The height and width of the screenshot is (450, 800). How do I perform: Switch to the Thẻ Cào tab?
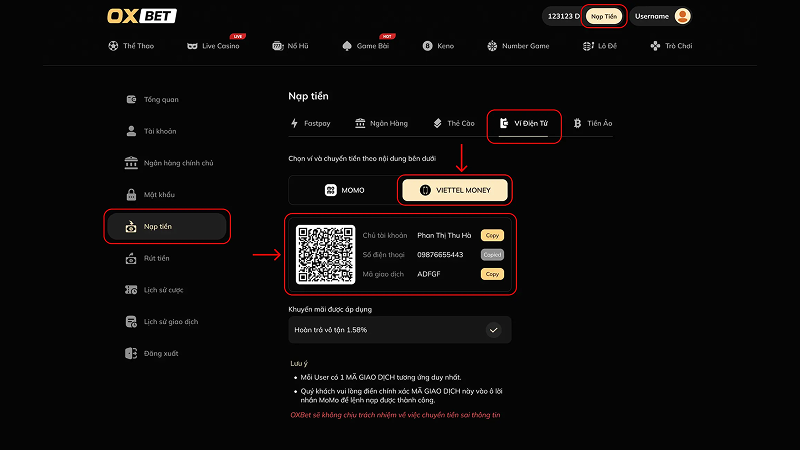454,123
